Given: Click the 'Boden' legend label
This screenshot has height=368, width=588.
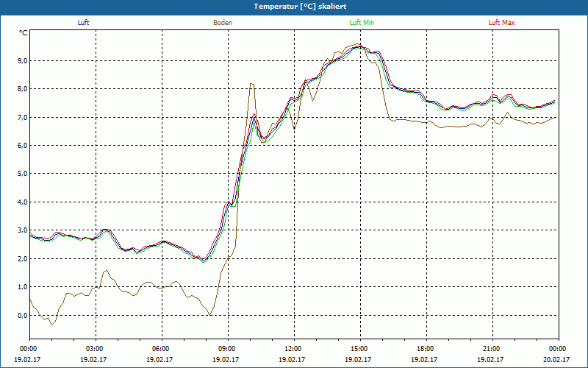Looking at the screenshot, I should (223, 23).
